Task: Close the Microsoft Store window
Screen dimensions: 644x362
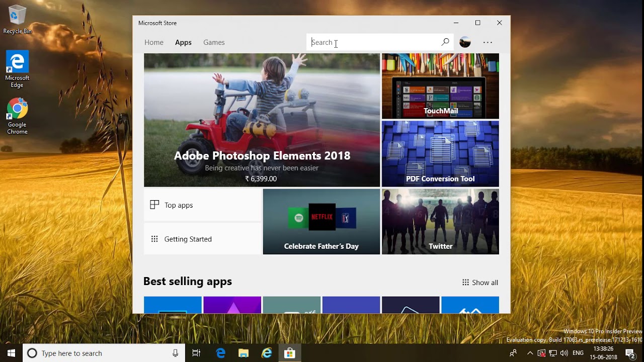Action: [x=500, y=23]
